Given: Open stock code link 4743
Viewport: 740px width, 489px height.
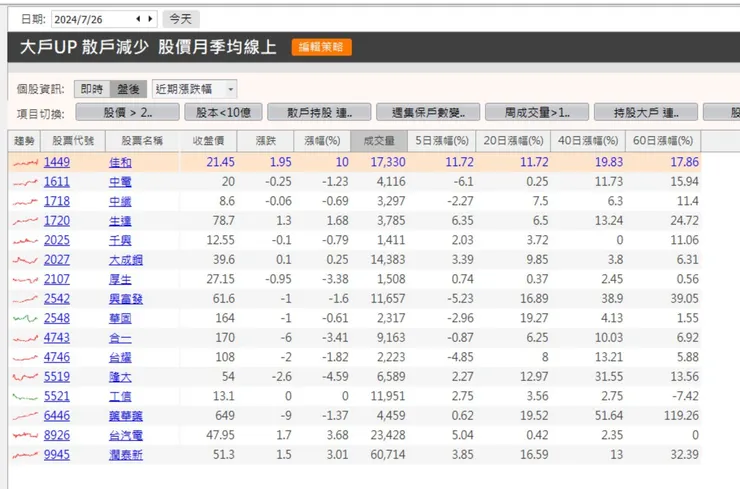Looking at the screenshot, I should pyautogui.click(x=57, y=337).
